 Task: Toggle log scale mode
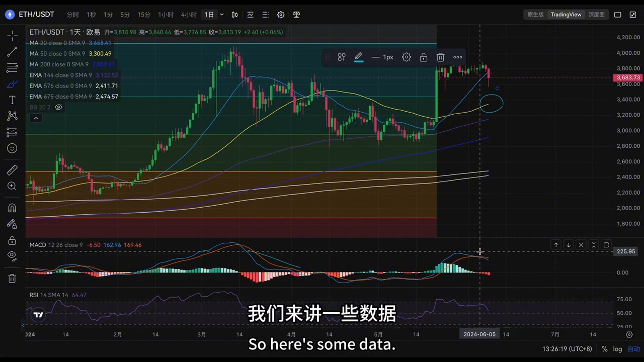click(x=618, y=349)
